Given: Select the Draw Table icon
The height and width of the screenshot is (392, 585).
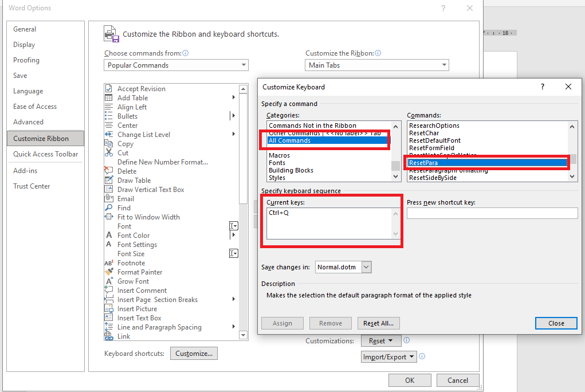Looking at the screenshot, I should click(x=108, y=181).
